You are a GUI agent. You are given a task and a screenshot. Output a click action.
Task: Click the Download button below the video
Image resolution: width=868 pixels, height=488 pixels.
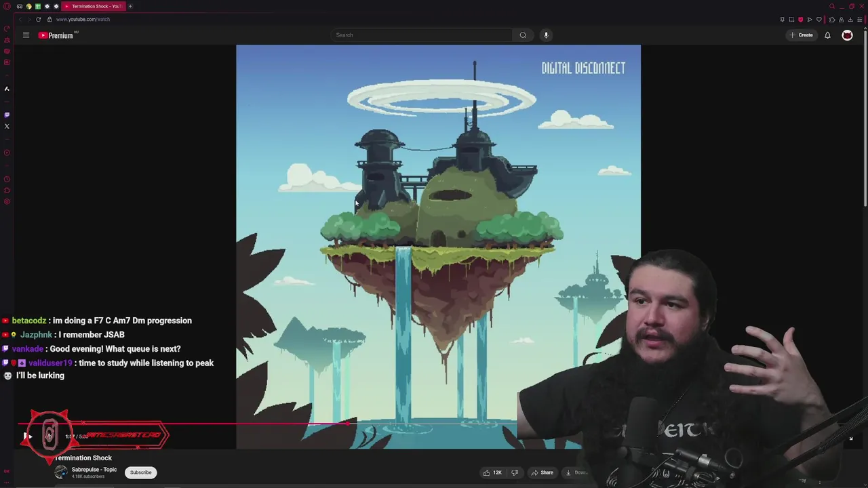576,472
